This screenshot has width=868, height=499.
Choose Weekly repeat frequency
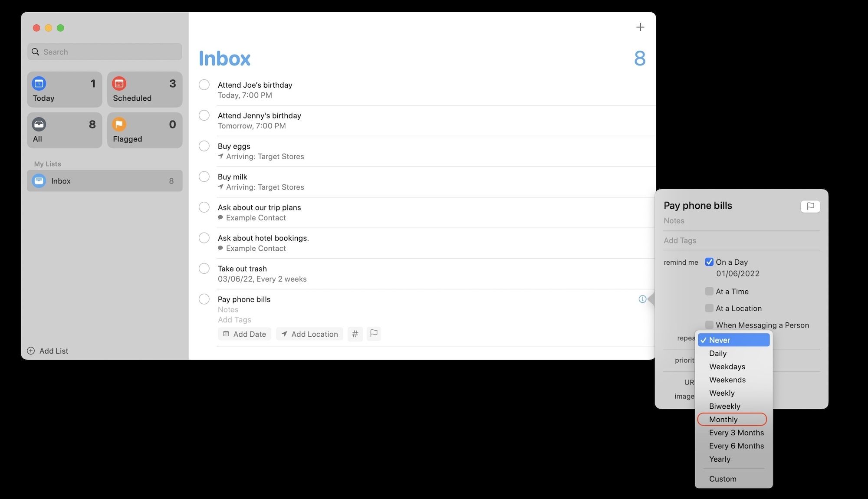[722, 393]
